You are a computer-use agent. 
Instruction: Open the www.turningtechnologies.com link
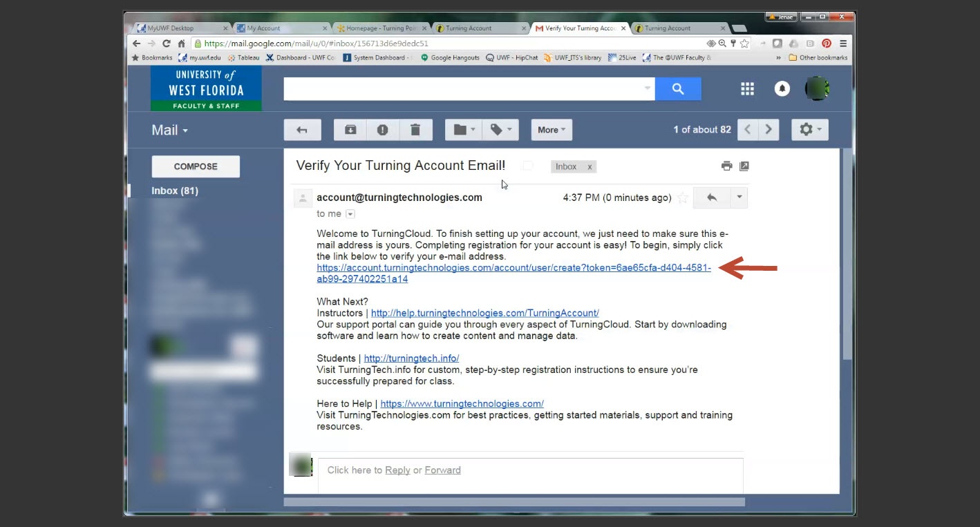(462, 404)
